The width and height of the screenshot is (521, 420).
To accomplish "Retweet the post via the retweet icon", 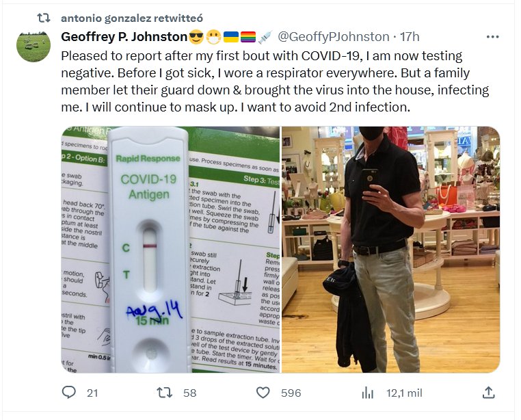I will (x=165, y=393).
